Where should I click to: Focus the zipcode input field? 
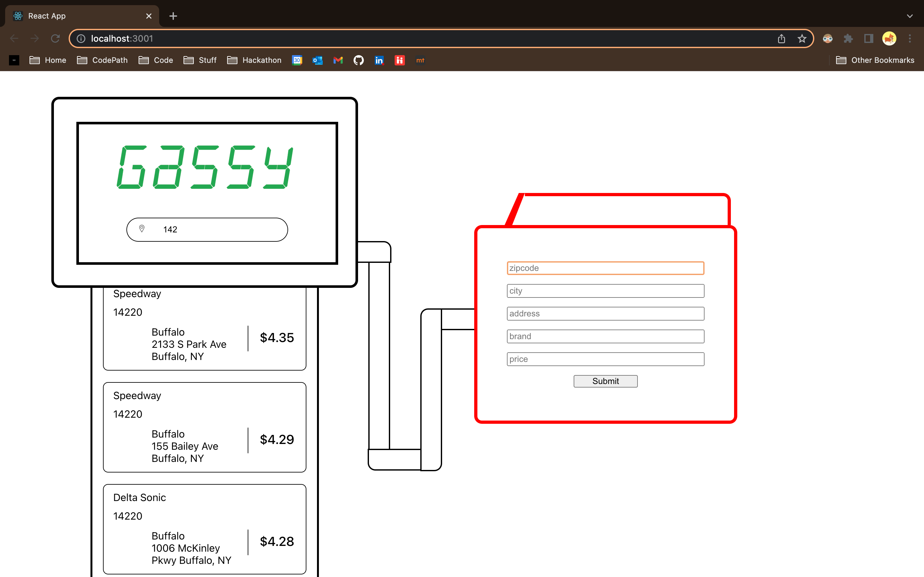point(605,268)
